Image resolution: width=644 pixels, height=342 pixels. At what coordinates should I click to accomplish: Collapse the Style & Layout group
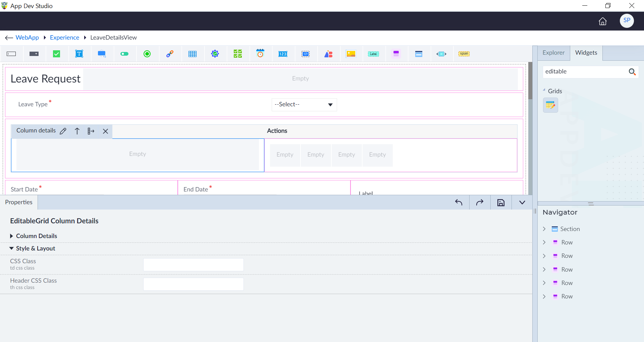11,248
